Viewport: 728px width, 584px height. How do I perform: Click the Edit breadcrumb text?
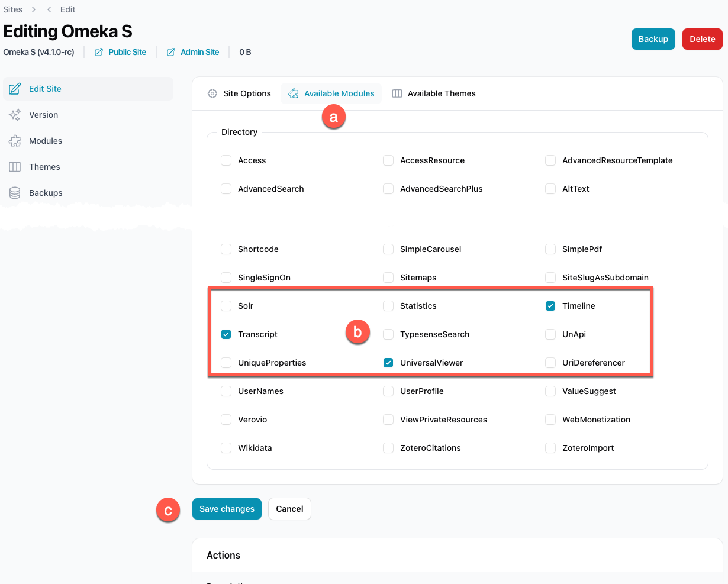point(68,9)
